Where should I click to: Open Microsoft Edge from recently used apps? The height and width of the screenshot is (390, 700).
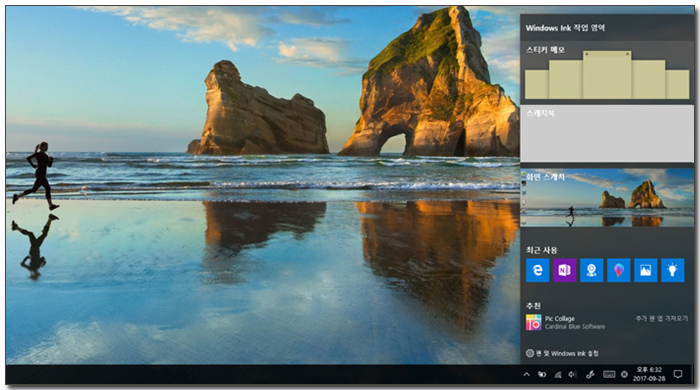tap(537, 270)
